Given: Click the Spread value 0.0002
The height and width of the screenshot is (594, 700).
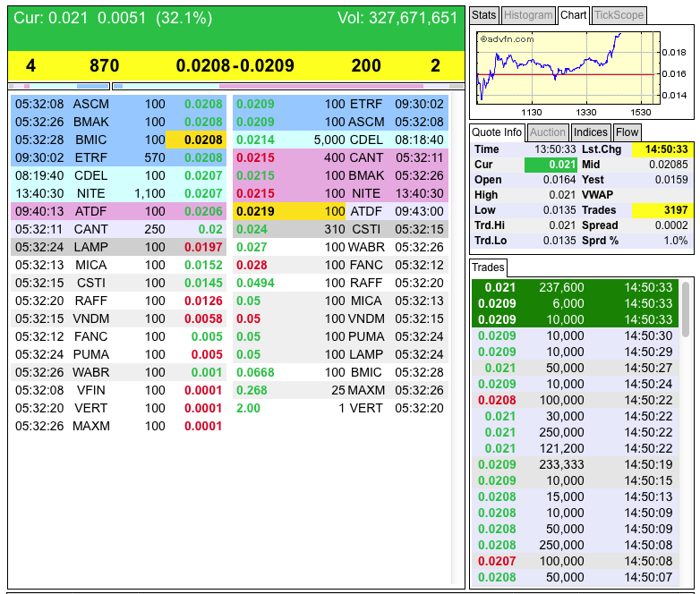Looking at the screenshot, I should click(x=671, y=225).
